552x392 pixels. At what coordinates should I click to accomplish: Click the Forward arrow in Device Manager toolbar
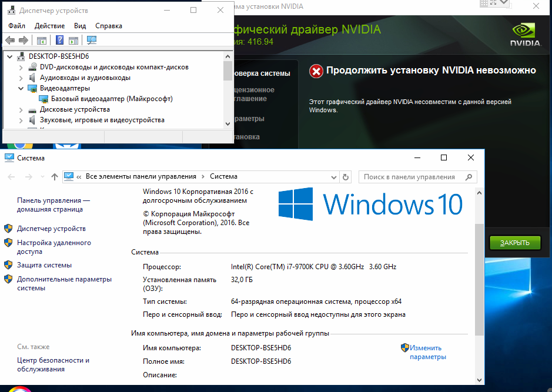click(24, 40)
